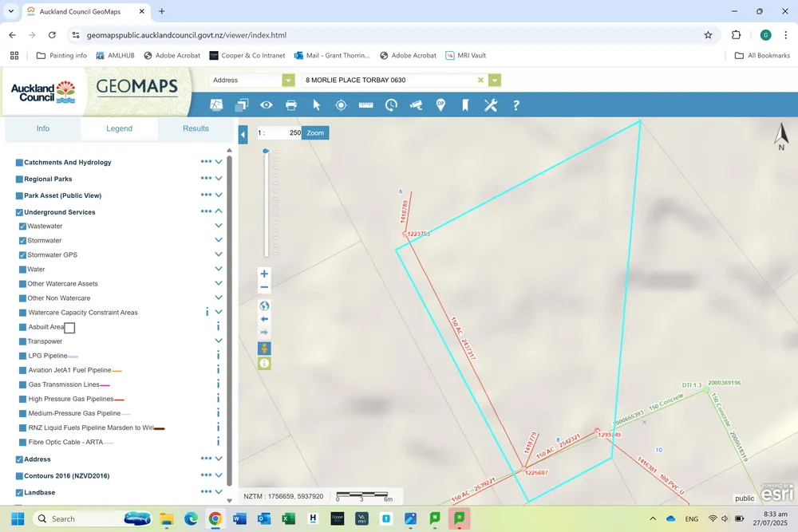Uncheck the Wastewater layer checkbox
798x532 pixels.
[22, 227]
